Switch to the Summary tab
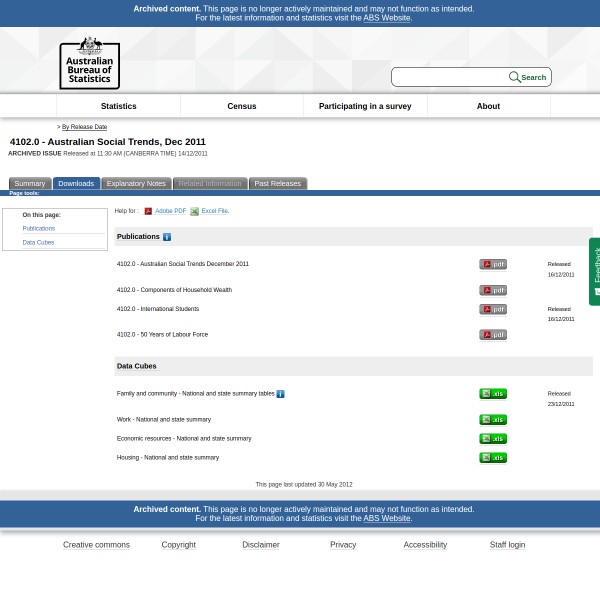 (29, 184)
